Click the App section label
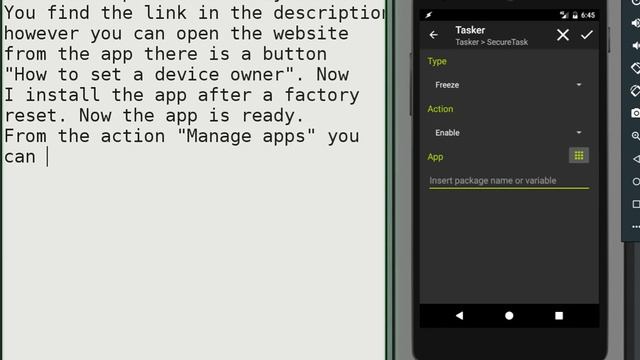Image resolution: width=640 pixels, height=360 pixels. pos(435,157)
